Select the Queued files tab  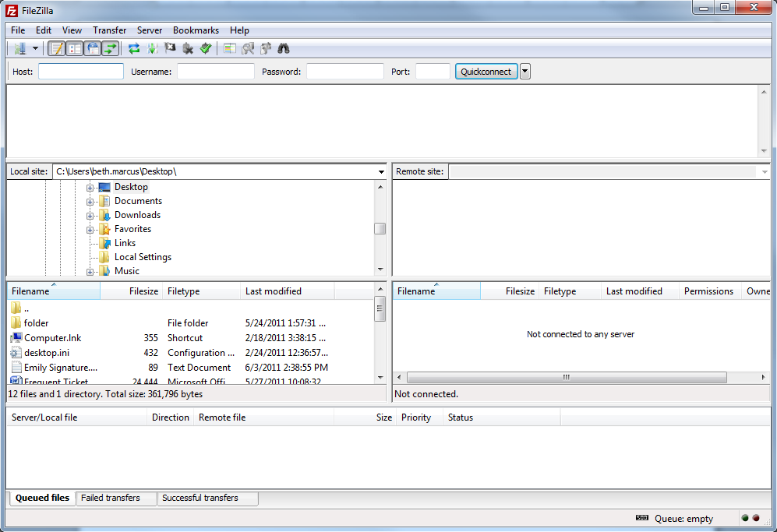point(42,498)
